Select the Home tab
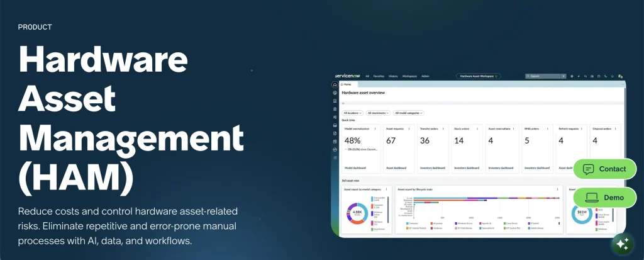Screen dimensions: 644x260 pos(348,84)
